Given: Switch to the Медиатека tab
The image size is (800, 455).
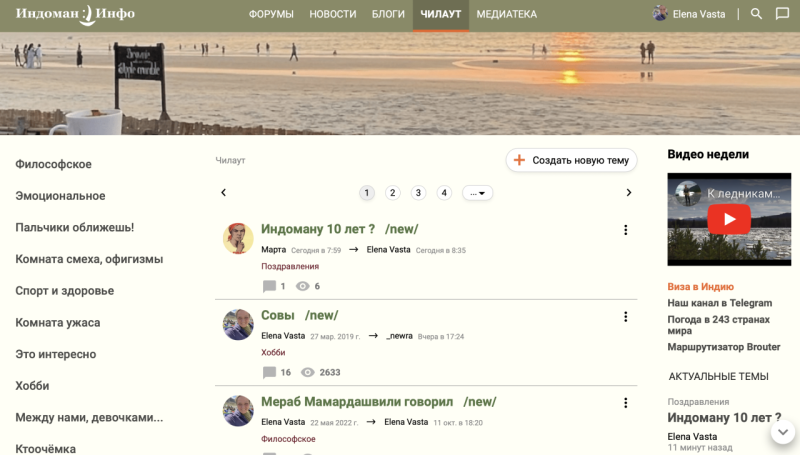Looking at the screenshot, I should coord(507,14).
